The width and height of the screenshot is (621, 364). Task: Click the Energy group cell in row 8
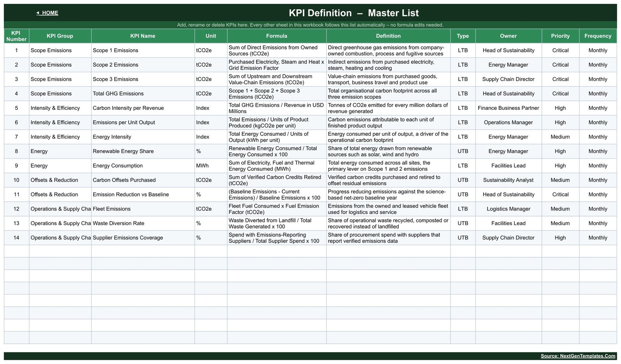coord(60,151)
